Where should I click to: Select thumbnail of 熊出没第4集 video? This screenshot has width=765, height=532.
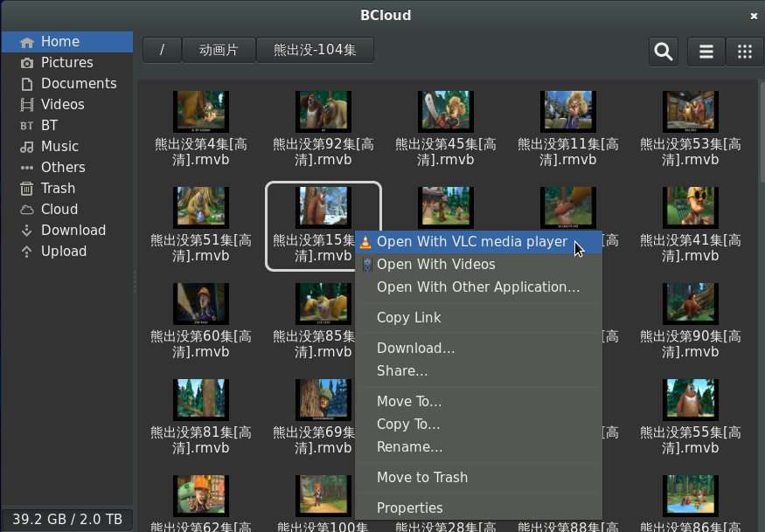click(201, 111)
